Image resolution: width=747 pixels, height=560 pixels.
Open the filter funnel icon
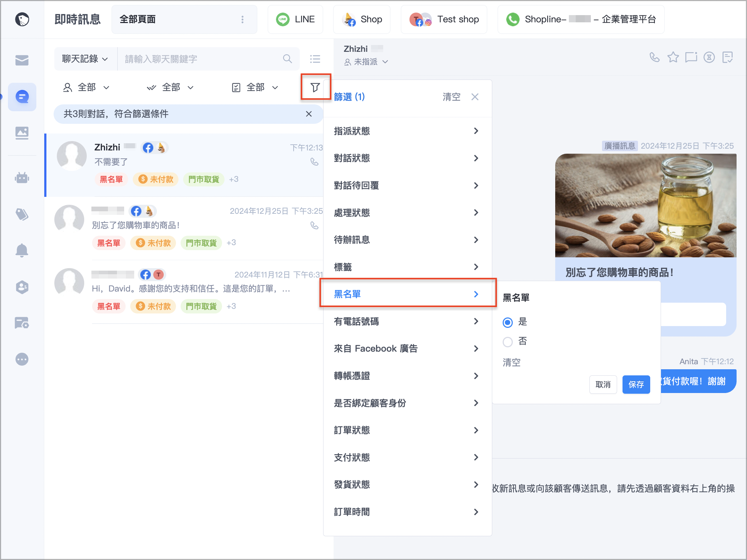(x=315, y=87)
